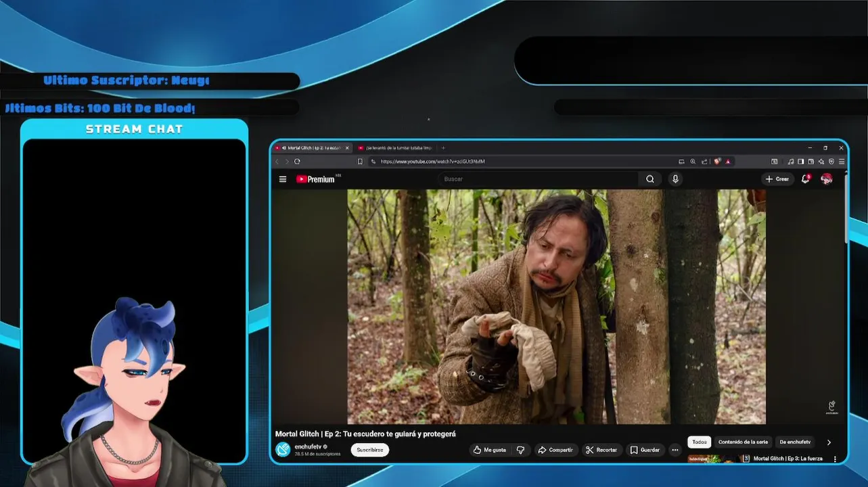The width and height of the screenshot is (868, 487).
Task: Go forward in browser history
Action: pyautogui.click(x=286, y=162)
